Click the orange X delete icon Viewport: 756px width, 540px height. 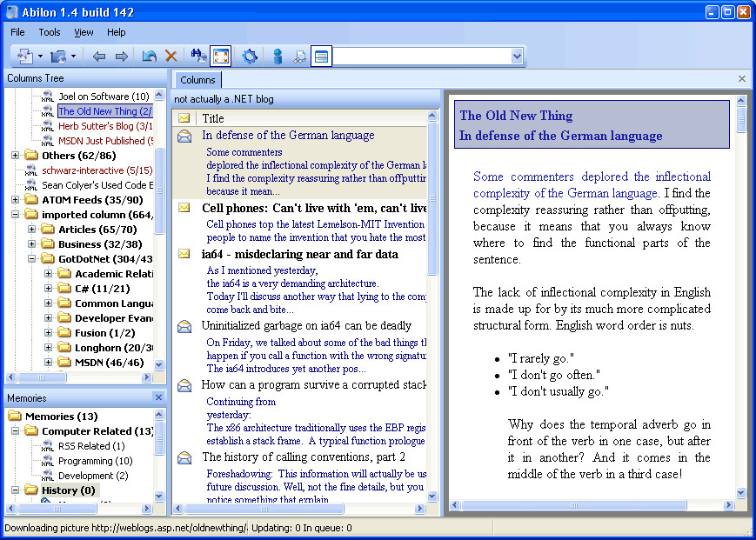171,57
